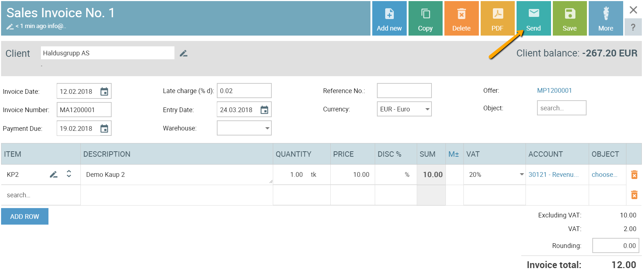Image resolution: width=644 pixels, height=276 pixels.
Task: Edit client Haldusgrupp AS with pencil icon
Action: (x=183, y=53)
